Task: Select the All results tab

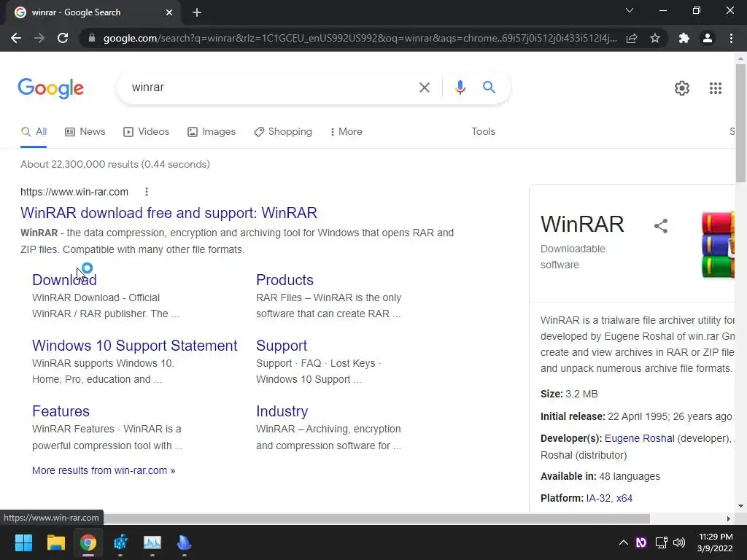Action: 34,132
